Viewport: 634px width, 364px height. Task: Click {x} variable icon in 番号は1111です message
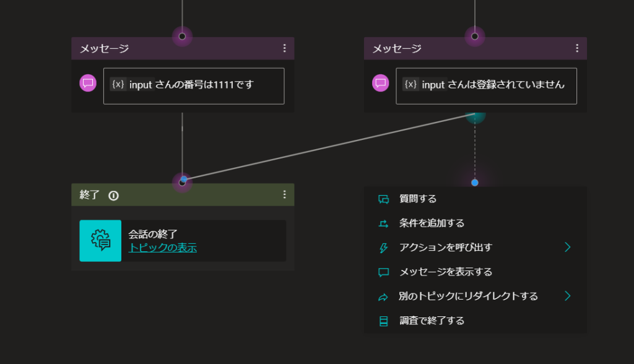coord(118,84)
